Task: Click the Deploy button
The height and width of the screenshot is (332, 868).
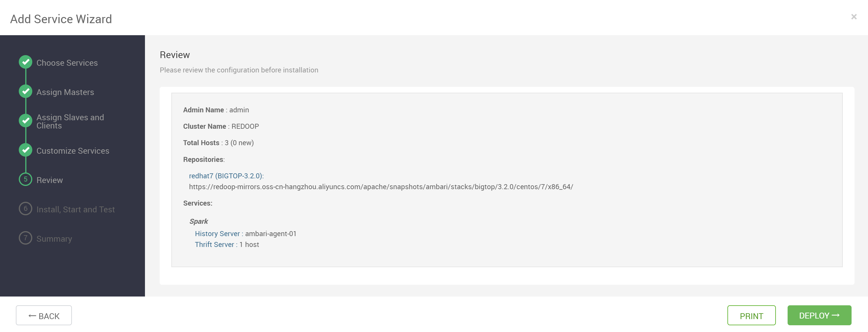Action: pos(819,315)
